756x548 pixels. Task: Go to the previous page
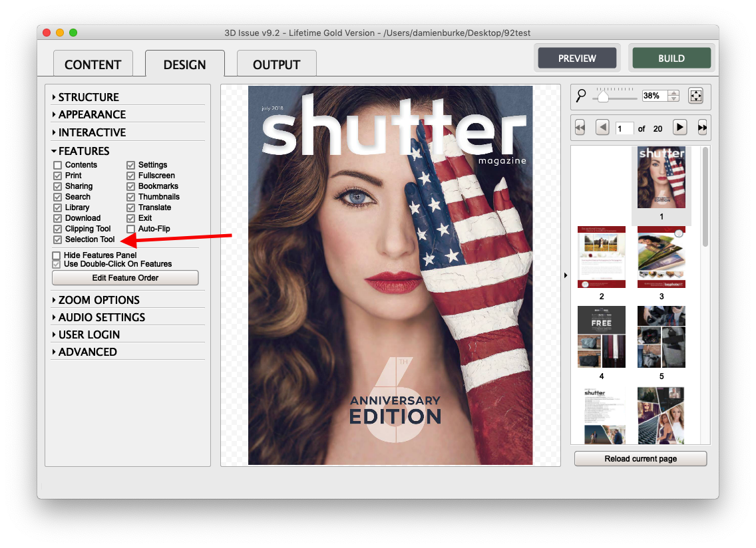point(602,127)
